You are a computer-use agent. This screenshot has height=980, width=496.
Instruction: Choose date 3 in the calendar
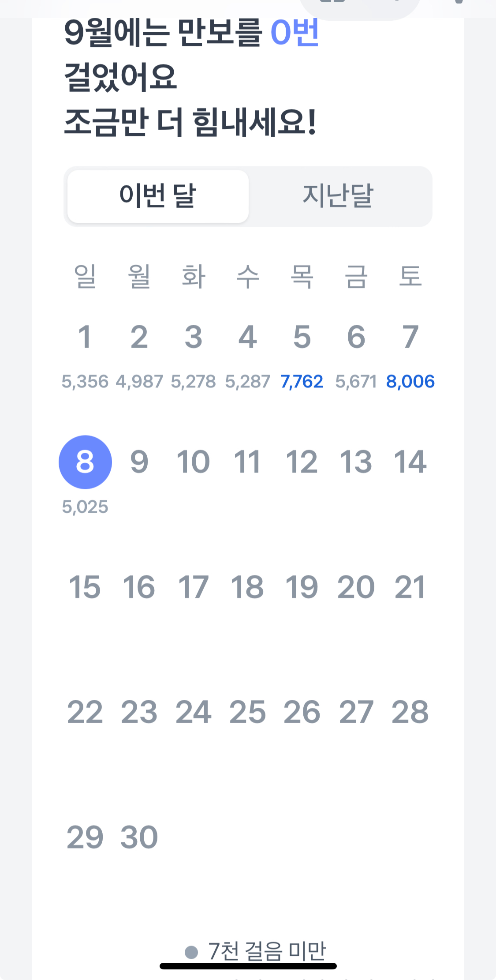(193, 338)
